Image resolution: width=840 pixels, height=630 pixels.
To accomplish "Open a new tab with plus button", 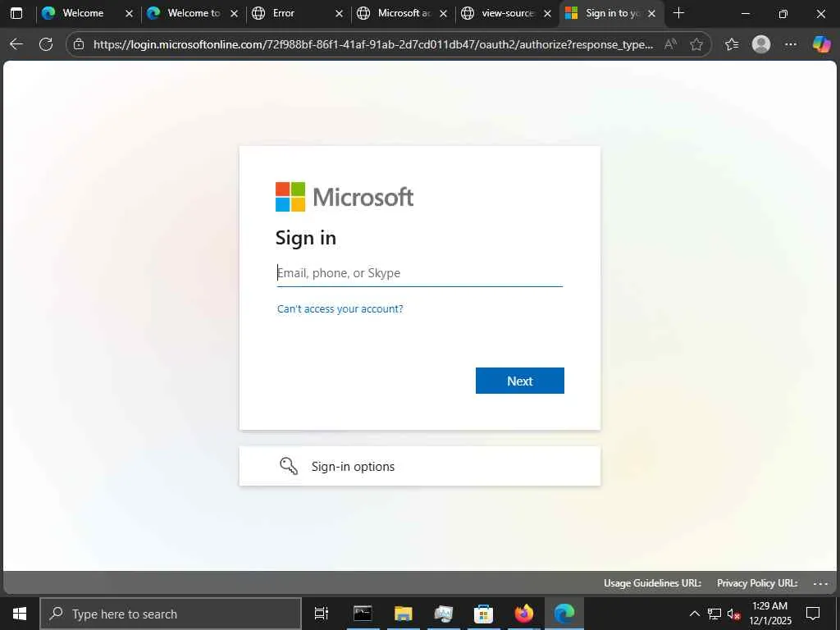I will pyautogui.click(x=678, y=13).
